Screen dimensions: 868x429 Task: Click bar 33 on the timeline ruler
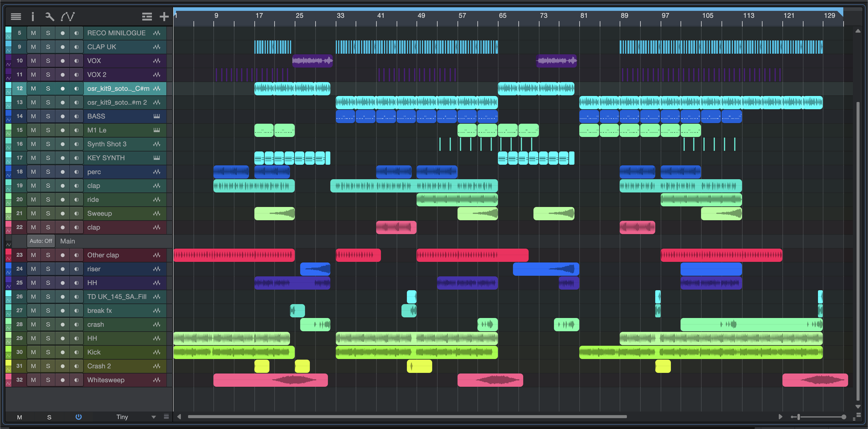(340, 15)
